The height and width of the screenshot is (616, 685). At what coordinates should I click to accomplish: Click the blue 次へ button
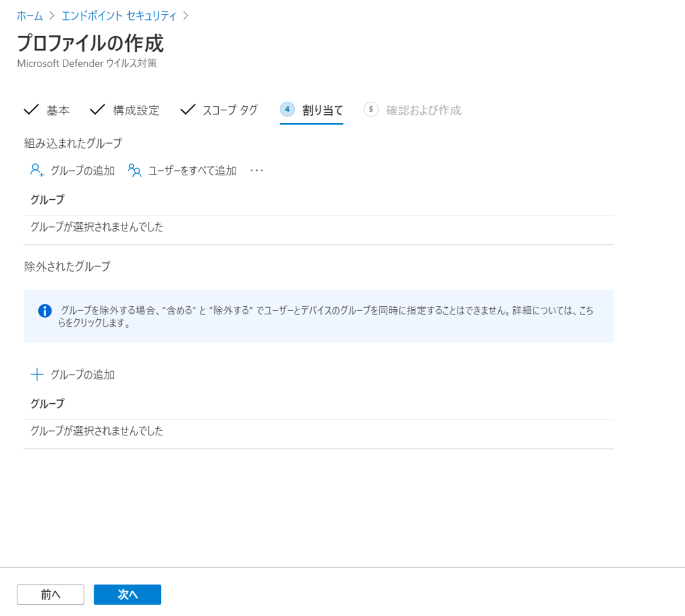pos(128,594)
